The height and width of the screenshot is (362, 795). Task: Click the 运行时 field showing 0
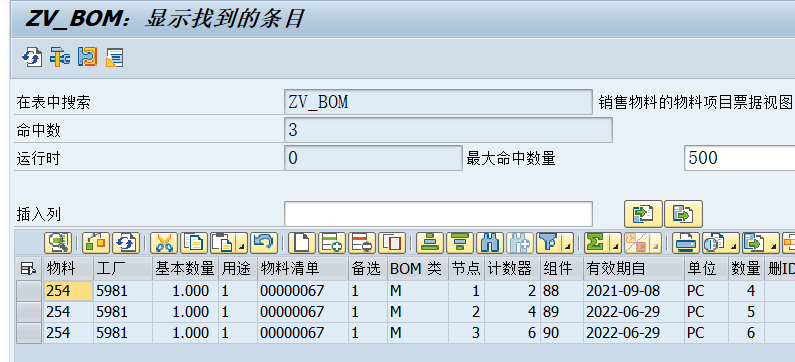pyautogui.click(x=373, y=158)
